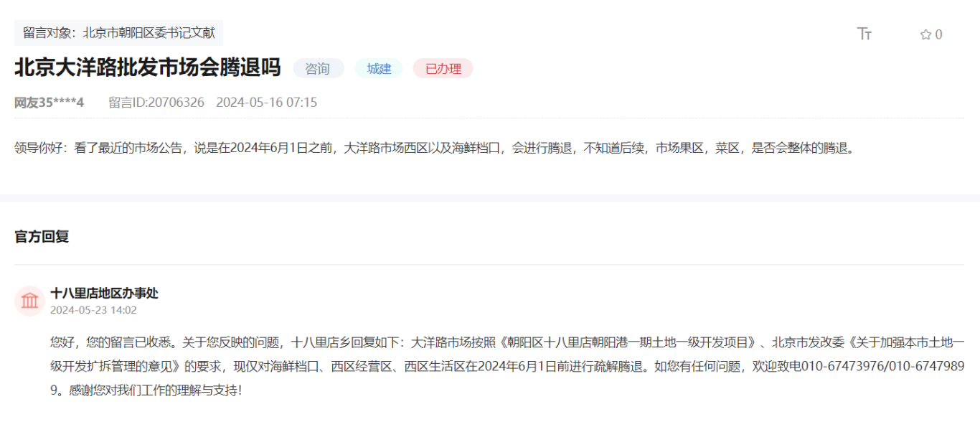Screen dimensions: 980x422
Task: Click the 官方回复 section heading
Action: pos(42,236)
